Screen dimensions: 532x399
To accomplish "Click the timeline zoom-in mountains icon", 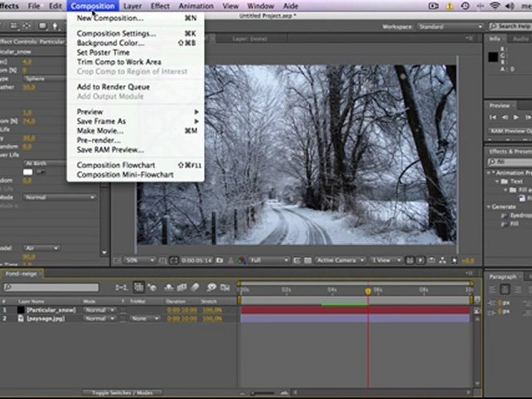I will (284, 392).
